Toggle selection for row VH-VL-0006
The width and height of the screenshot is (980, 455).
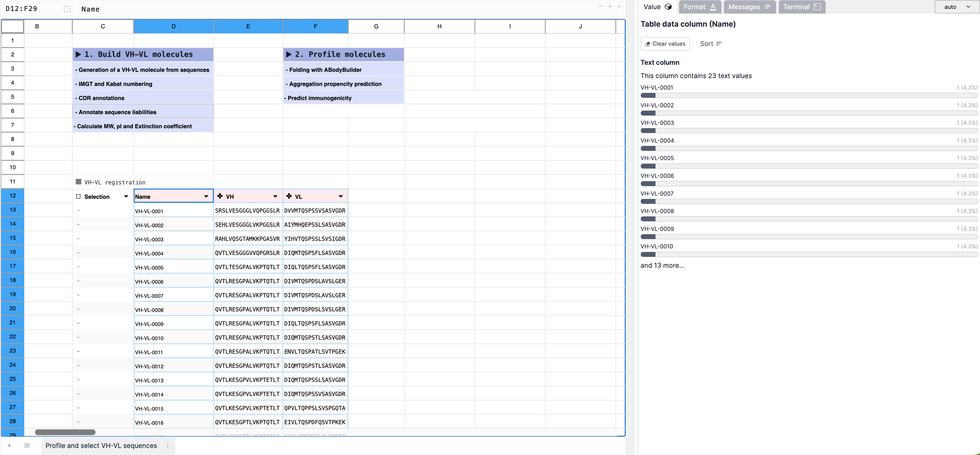[x=78, y=281]
